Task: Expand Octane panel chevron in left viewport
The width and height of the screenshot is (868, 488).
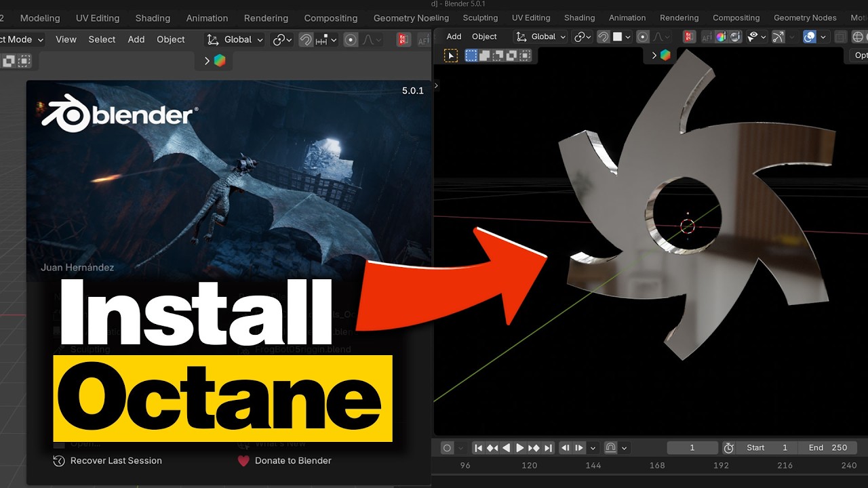Action: [207, 61]
